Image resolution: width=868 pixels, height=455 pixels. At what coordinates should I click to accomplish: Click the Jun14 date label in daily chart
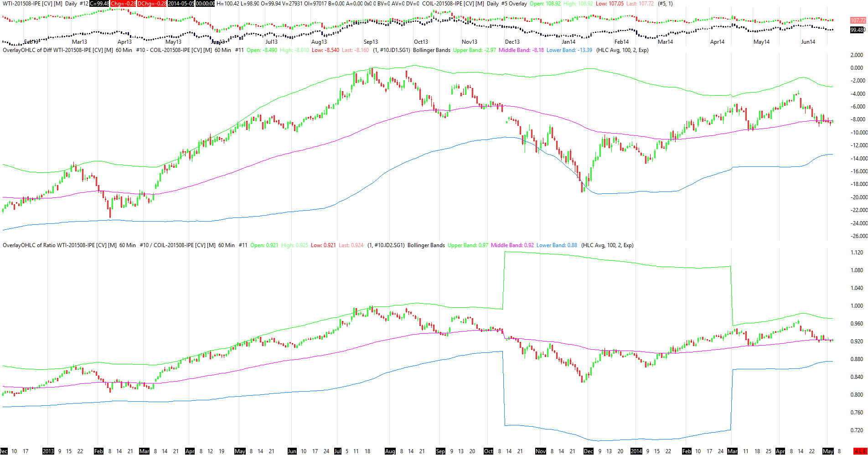(808, 42)
